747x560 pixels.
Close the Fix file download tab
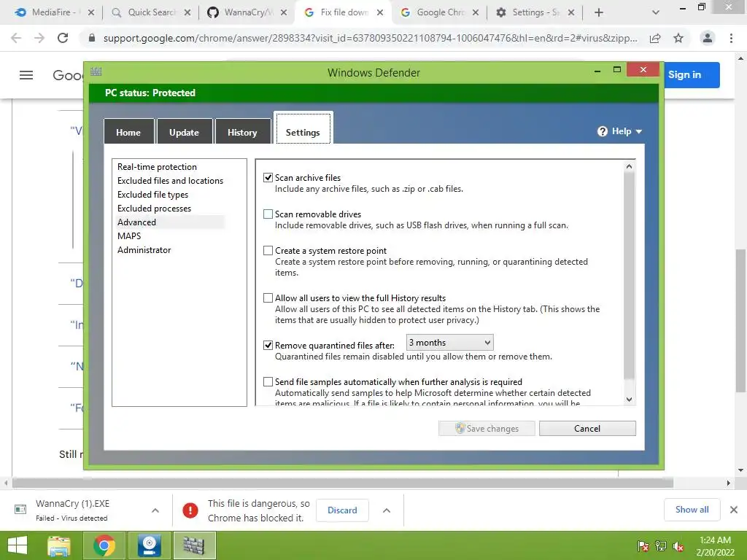coord(379,13)
